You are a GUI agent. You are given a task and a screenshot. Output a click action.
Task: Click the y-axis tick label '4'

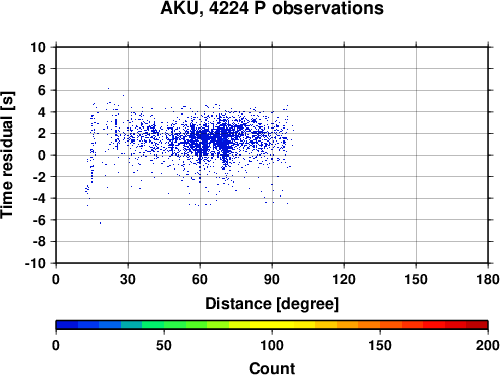click(42, 112)
